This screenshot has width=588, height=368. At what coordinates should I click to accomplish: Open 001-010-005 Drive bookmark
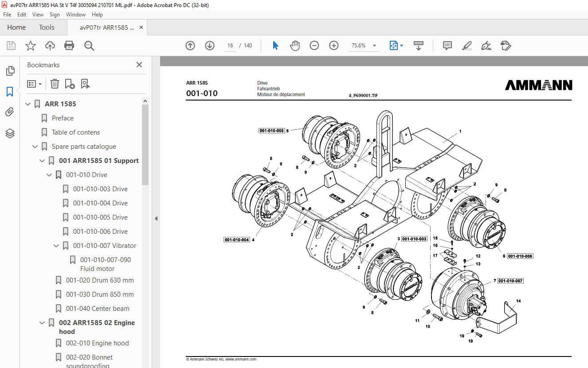click(x=100, y=217)
